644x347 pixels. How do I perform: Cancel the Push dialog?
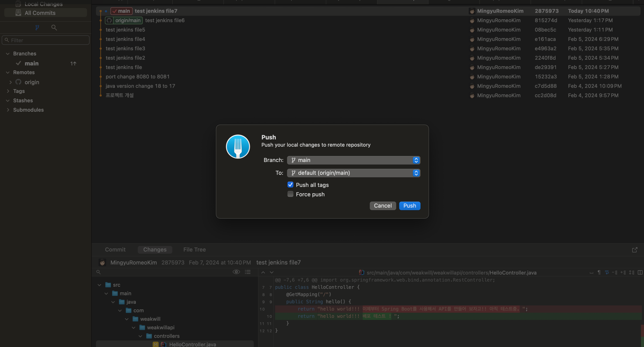pos(383,206)
